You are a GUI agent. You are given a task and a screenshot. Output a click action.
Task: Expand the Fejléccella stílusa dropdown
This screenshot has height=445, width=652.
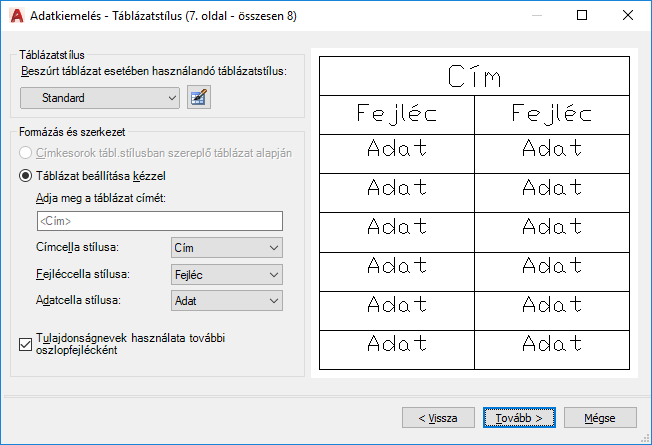[x=226, y=274]
